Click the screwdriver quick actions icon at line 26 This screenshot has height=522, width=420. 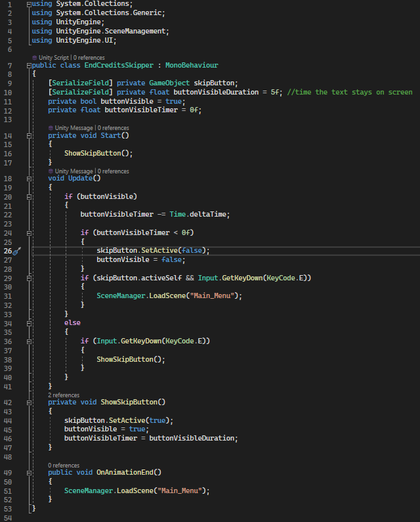pyautogui.click(x=17, y=251)
